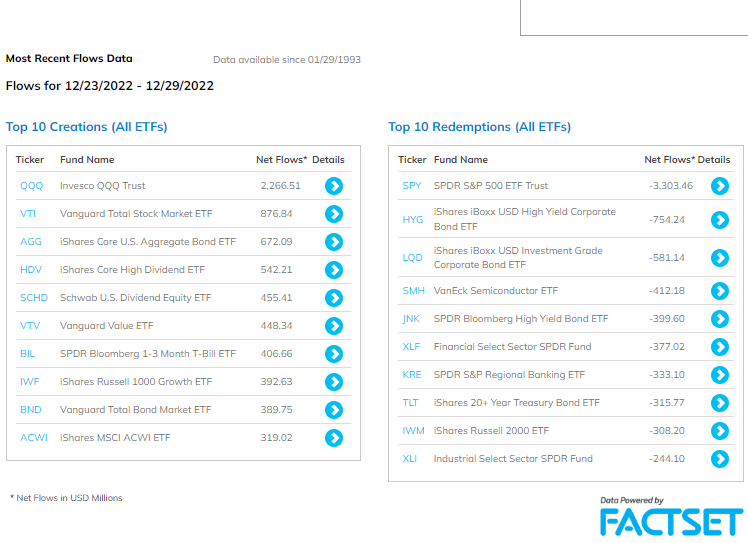Open the XLF ticker link
Screen dimensions: 748x543
click(411, 347)
